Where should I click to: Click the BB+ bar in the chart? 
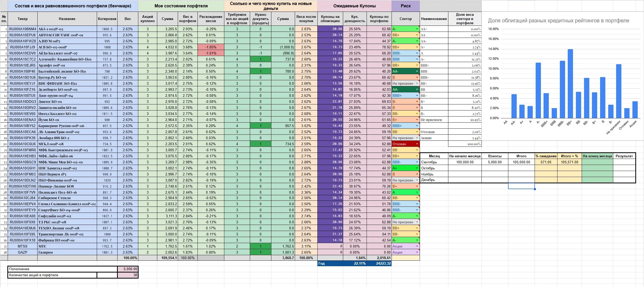[570, 84]
